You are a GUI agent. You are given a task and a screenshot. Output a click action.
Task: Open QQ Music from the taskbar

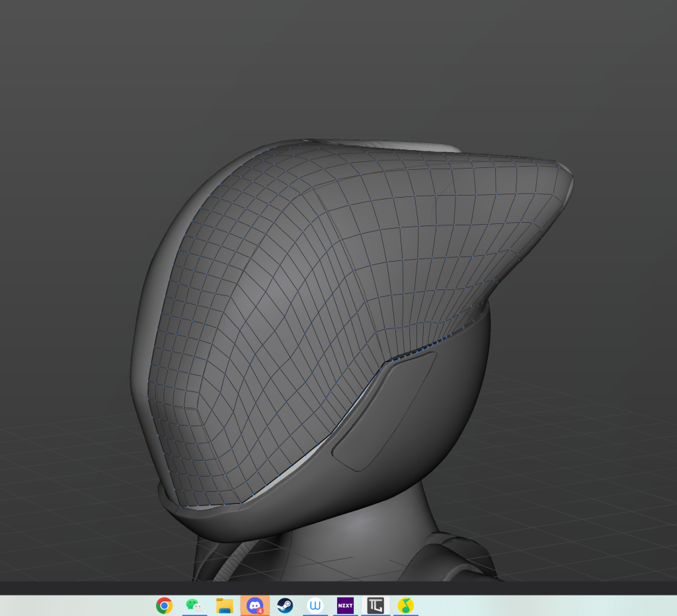coord(405,605)
